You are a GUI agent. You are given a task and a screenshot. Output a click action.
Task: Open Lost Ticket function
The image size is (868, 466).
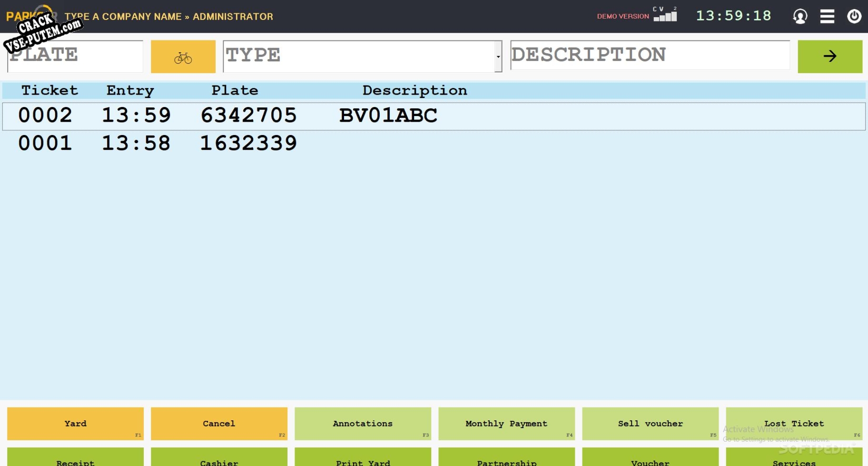pos(794,423)
